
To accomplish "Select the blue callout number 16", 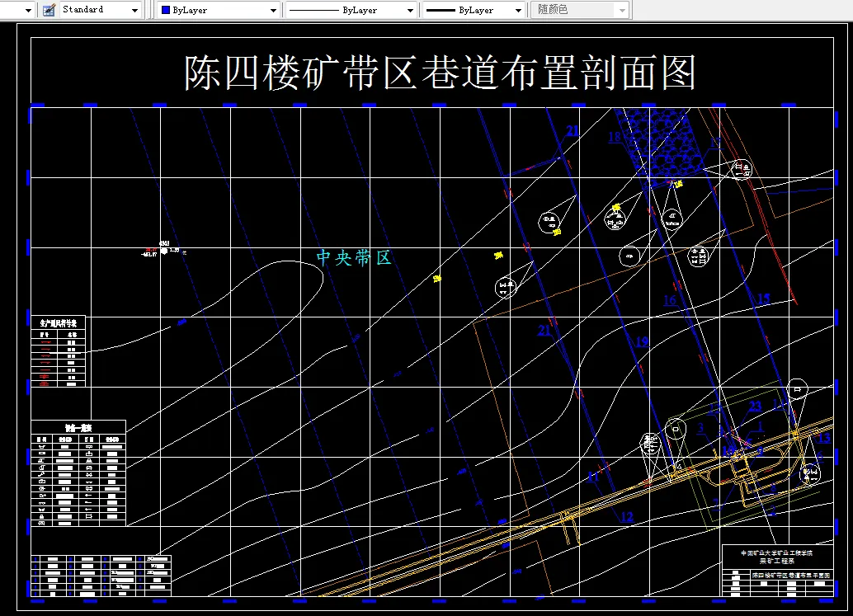I will pos(670,300).
